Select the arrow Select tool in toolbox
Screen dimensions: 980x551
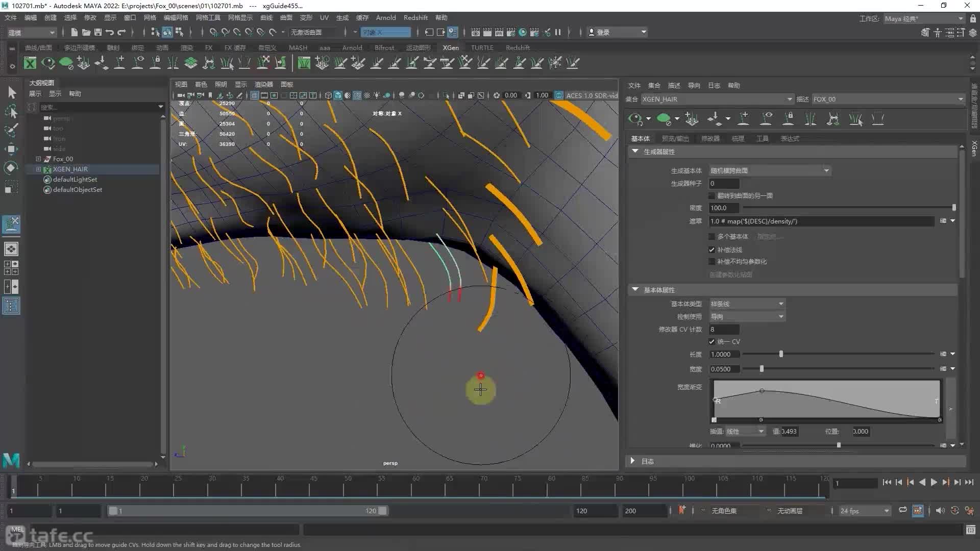[x=12, y=92]
